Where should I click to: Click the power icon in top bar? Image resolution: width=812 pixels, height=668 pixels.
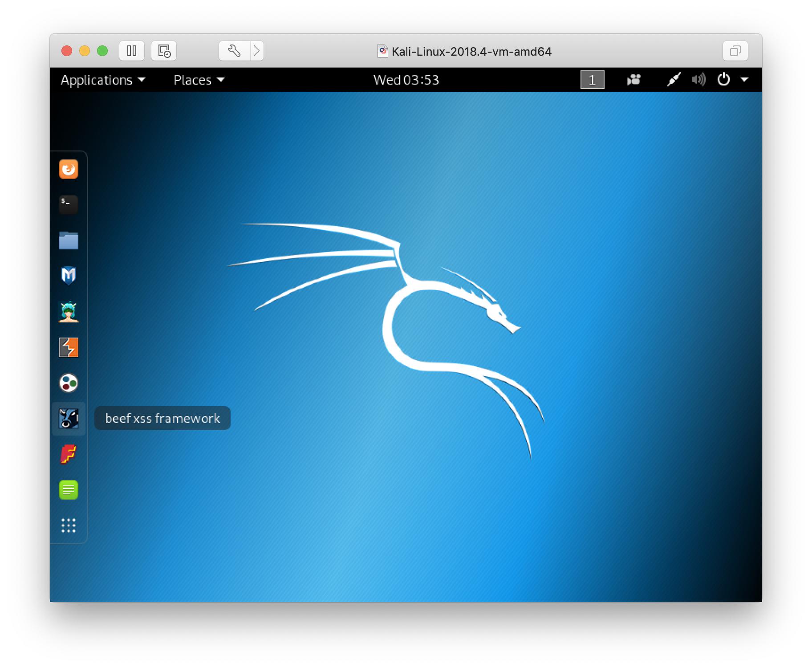point(724,80)
